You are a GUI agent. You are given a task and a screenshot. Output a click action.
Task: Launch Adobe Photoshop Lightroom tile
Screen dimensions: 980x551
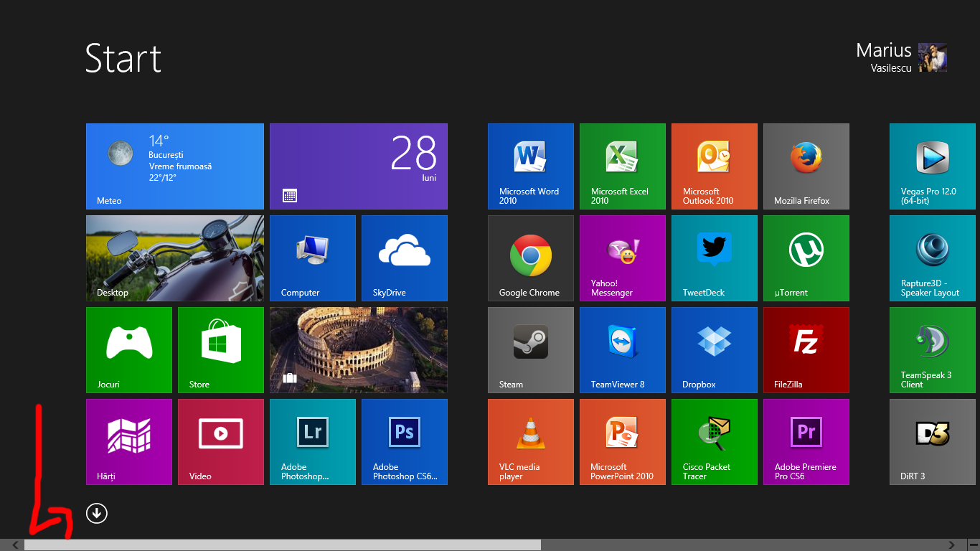pos(313,442)
